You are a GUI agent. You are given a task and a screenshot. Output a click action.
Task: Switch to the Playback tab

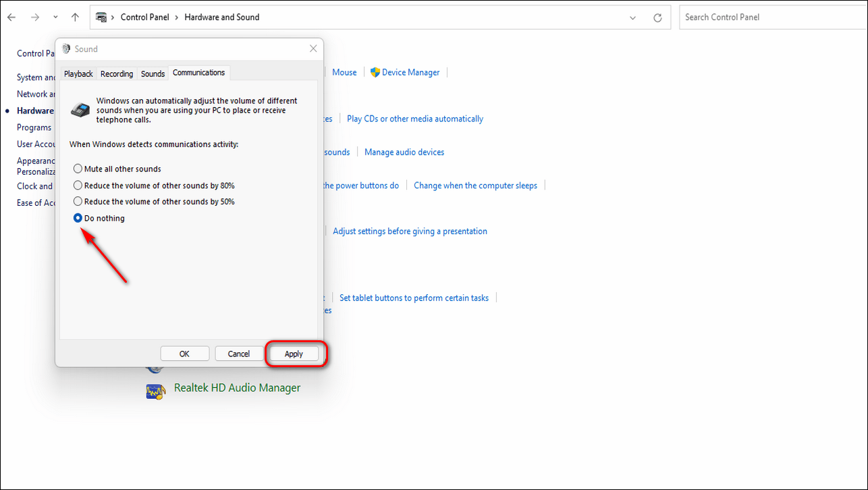click(78, 74)
